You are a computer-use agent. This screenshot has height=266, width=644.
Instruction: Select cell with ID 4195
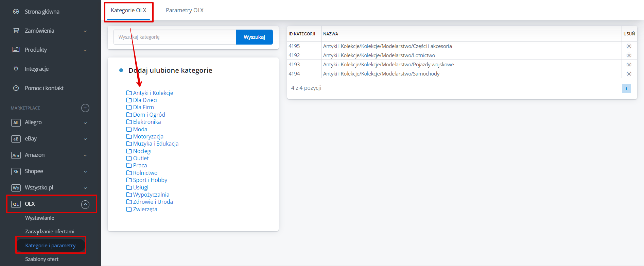tap(304, 46)
